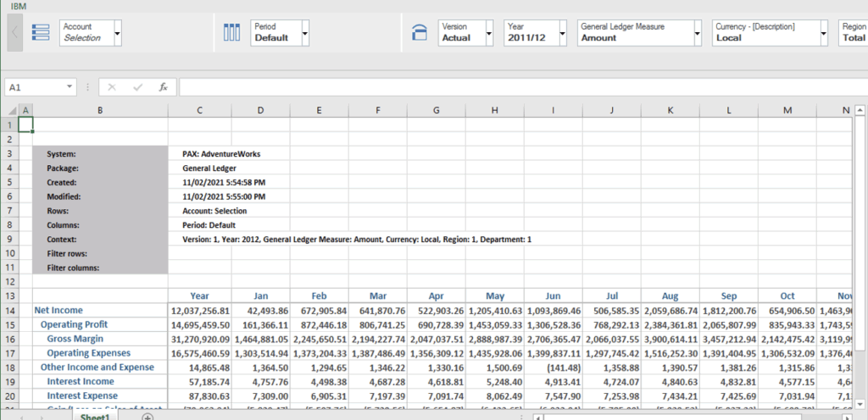
Task: Click the Insert Function fx icon
Action: 164,87
